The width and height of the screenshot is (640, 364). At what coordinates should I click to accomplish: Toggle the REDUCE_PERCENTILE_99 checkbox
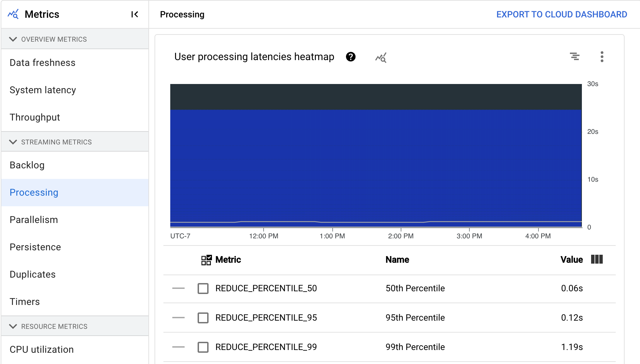203,347
